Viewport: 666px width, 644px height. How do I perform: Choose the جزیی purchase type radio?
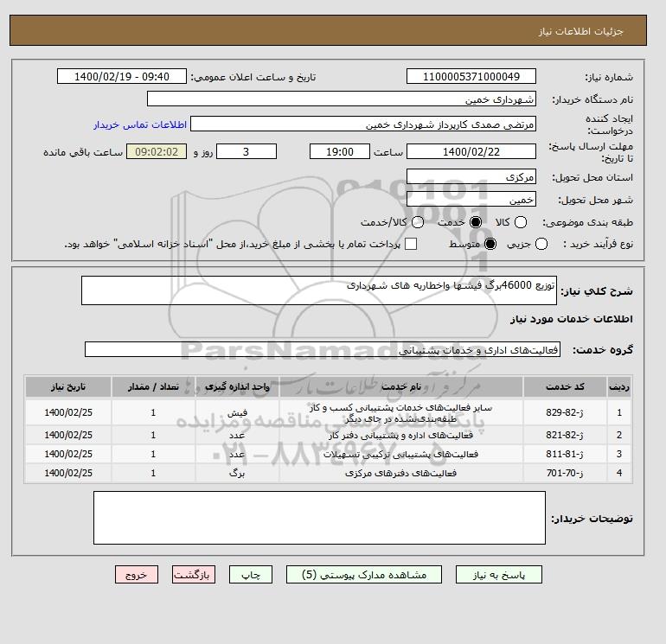click(541, 244)
